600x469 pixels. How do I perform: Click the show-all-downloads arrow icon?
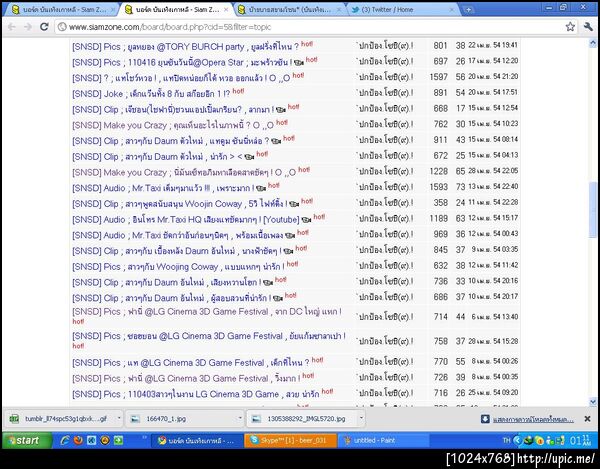[485, 419]
